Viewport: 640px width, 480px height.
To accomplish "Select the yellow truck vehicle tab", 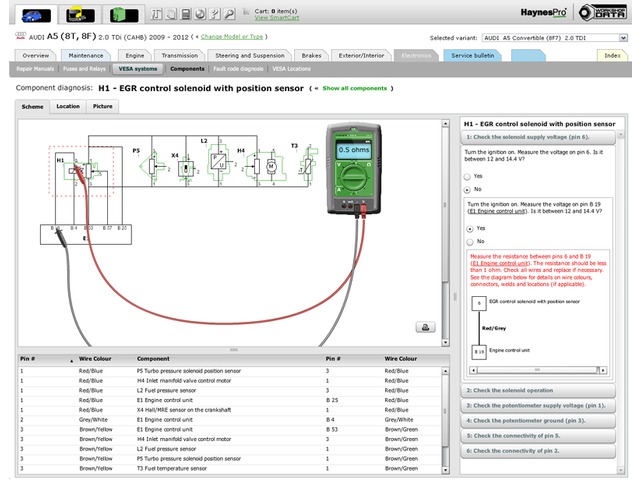I will [80, 15].
